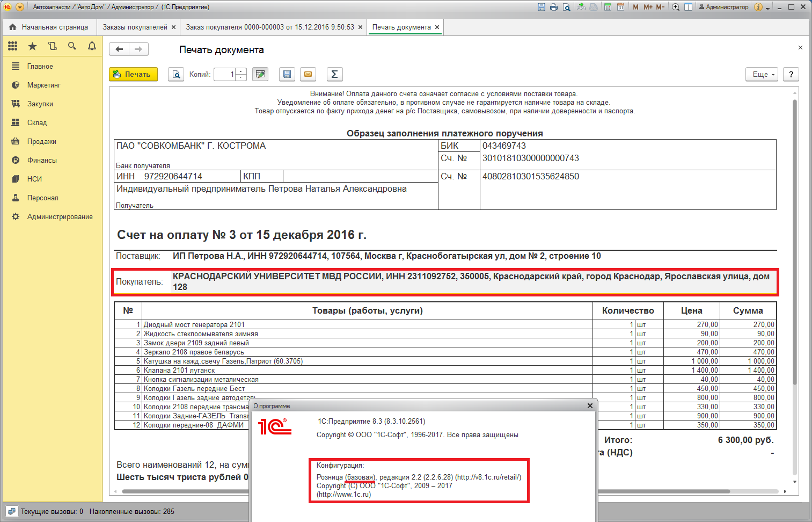The image size is (812, 522).
Task: Click the save icon in title bar
Action: (x=541, y=7)
